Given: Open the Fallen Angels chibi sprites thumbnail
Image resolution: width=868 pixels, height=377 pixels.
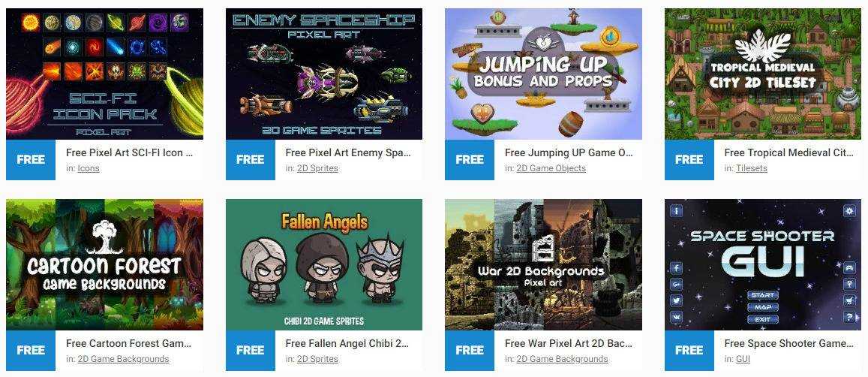Looking at the screenshot, I should [324, 264].
